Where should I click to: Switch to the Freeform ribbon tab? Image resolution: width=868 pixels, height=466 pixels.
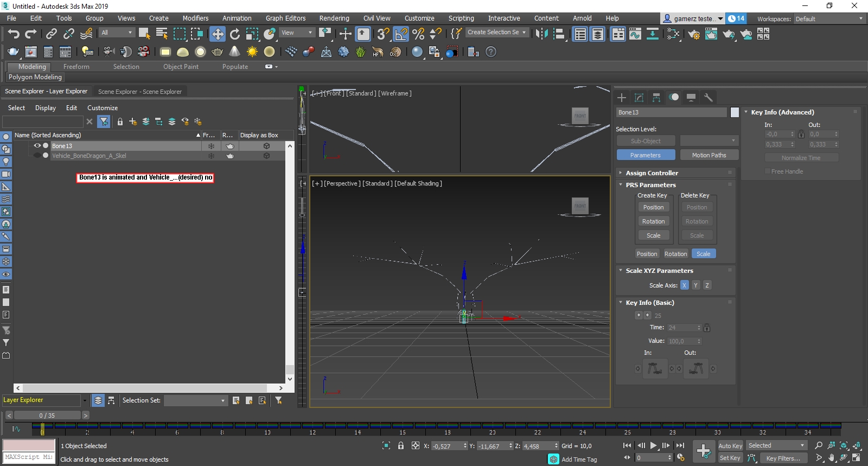(x=76, y=67)
